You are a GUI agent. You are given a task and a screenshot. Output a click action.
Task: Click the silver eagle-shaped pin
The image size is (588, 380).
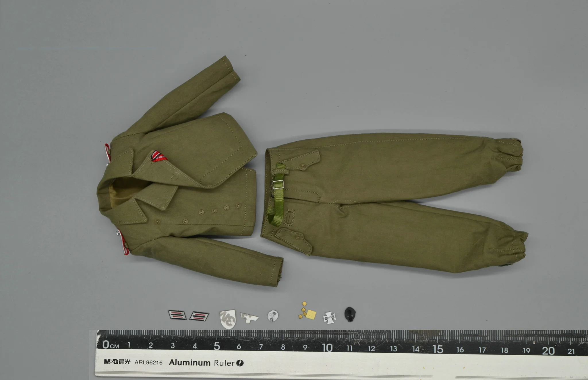click(x=249, y=318)
